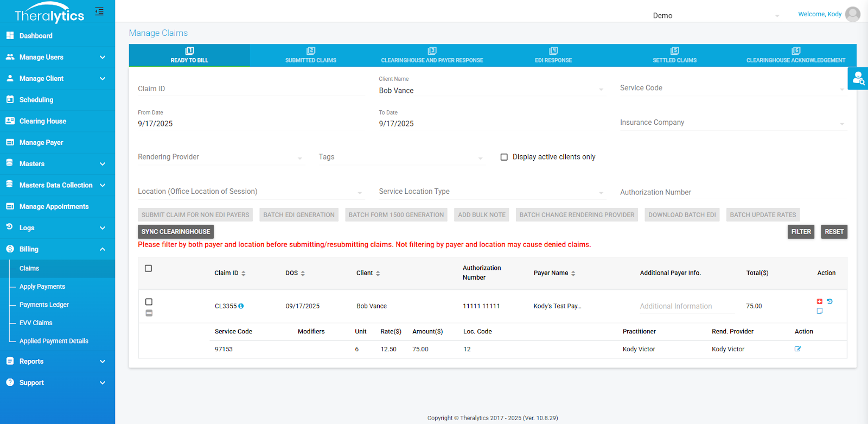Click the edit icon for service code 97153

click(x=798, y=349)
